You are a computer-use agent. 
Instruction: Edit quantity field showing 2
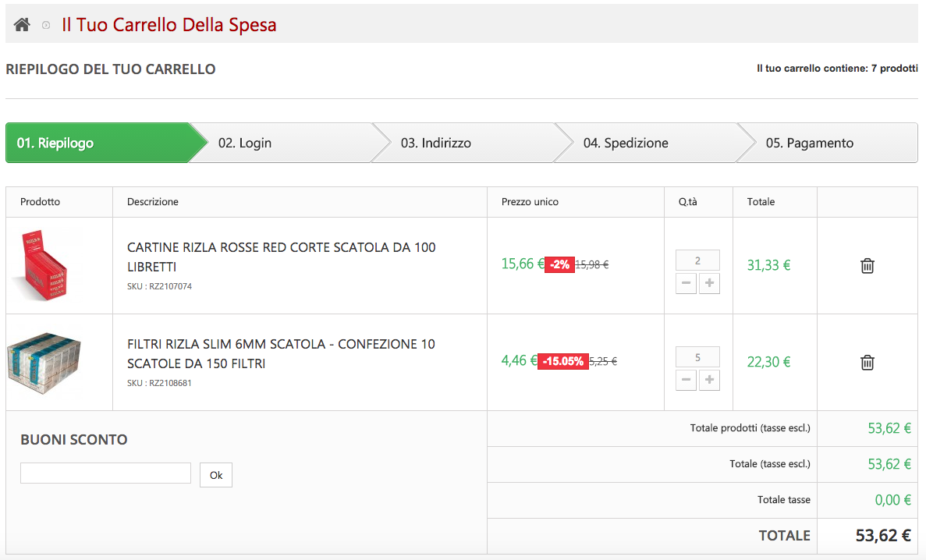(x=697, y=261)
